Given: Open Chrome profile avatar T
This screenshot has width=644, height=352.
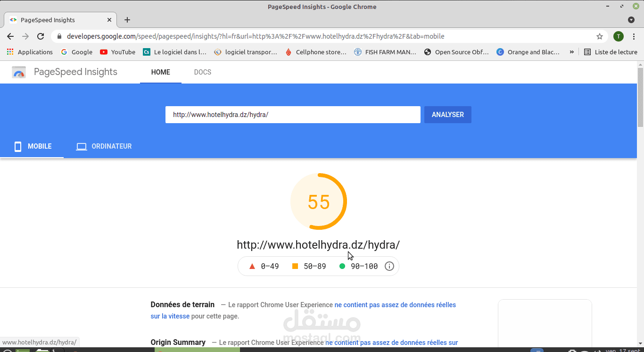Looking at the screenshot, I should point(619,36).
